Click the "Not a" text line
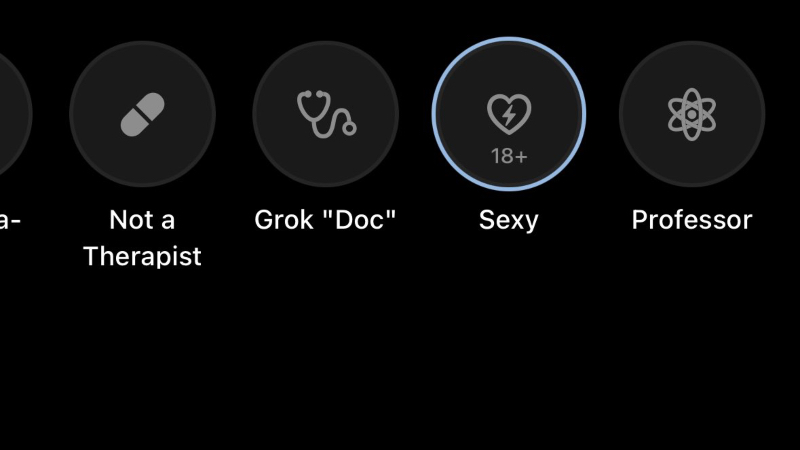Viewport: 800px width, 450px height. pos(142,220)
